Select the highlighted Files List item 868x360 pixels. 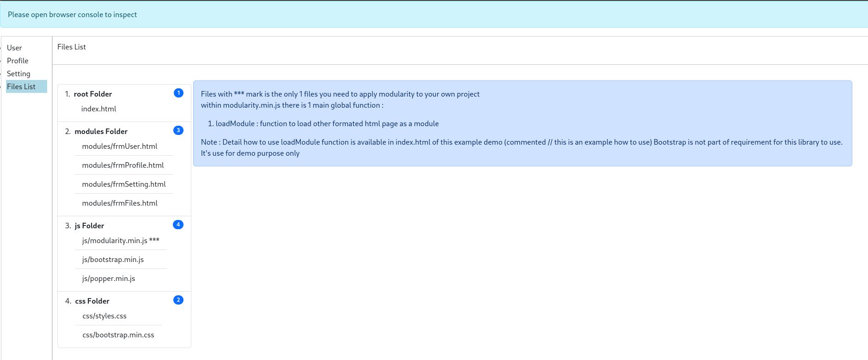[x=21, y=86]
